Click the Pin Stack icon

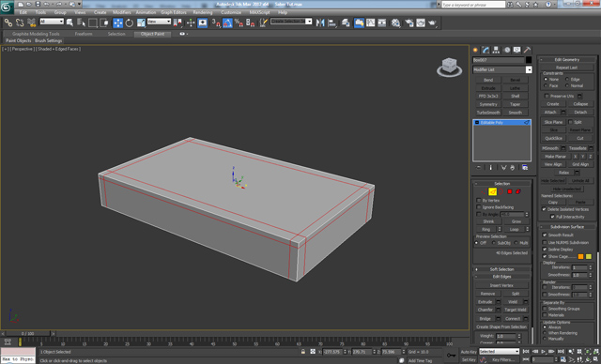click(478, 168)
